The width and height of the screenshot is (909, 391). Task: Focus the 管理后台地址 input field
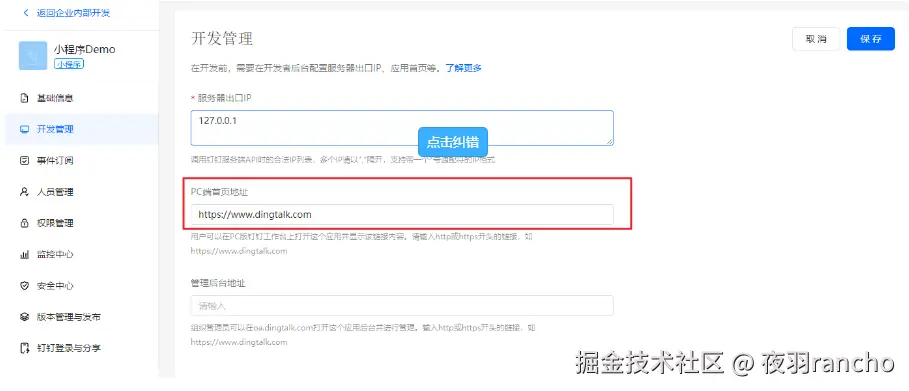[x=402, y=306]
